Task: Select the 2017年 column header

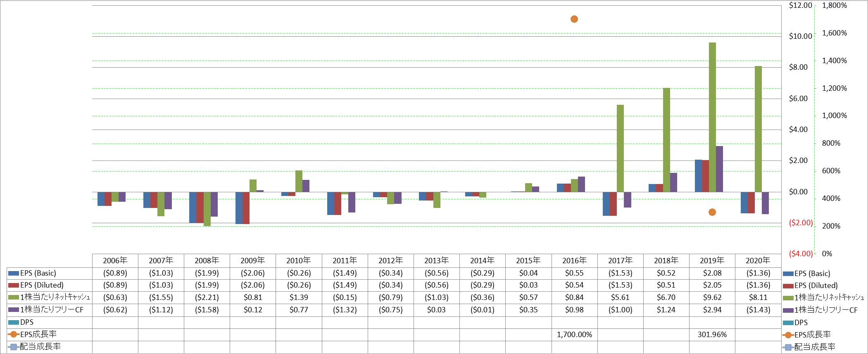Action: point(620,261)
